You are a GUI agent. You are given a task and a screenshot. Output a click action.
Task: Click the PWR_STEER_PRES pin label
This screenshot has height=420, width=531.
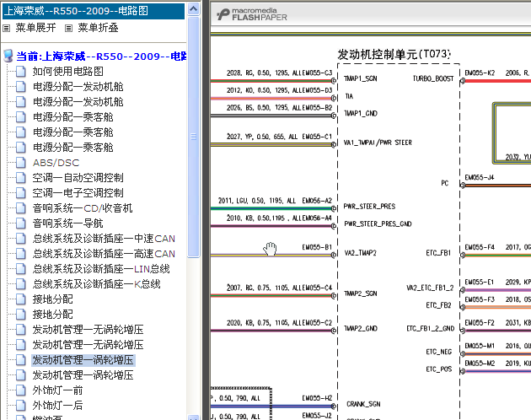click(x=369, y=207)
